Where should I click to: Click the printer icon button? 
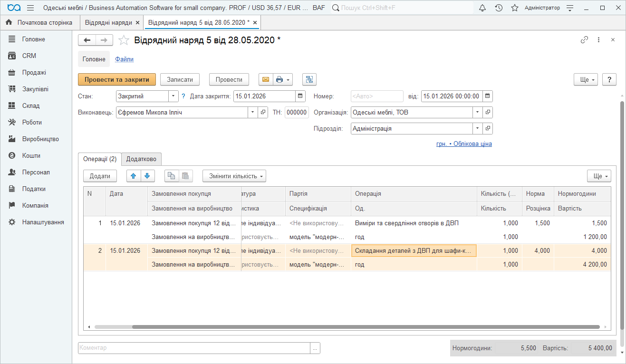(280, 79)
